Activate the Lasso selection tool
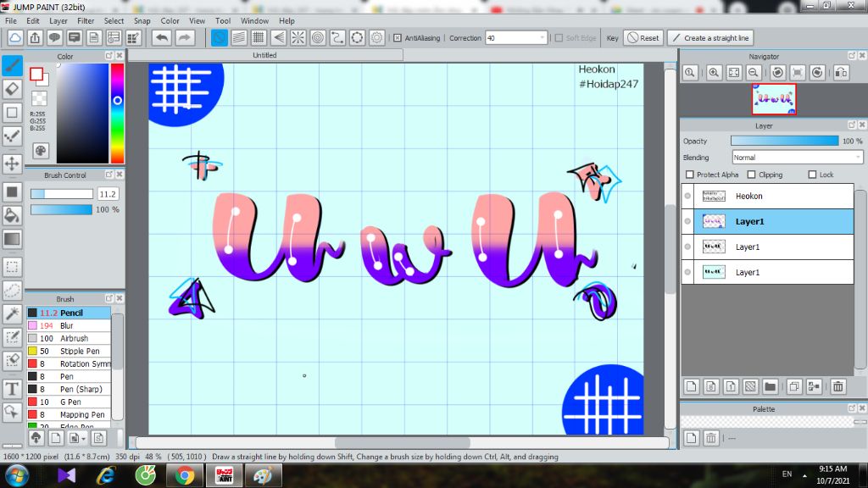This screenshot has height=488, width=868. coord(12,291)
